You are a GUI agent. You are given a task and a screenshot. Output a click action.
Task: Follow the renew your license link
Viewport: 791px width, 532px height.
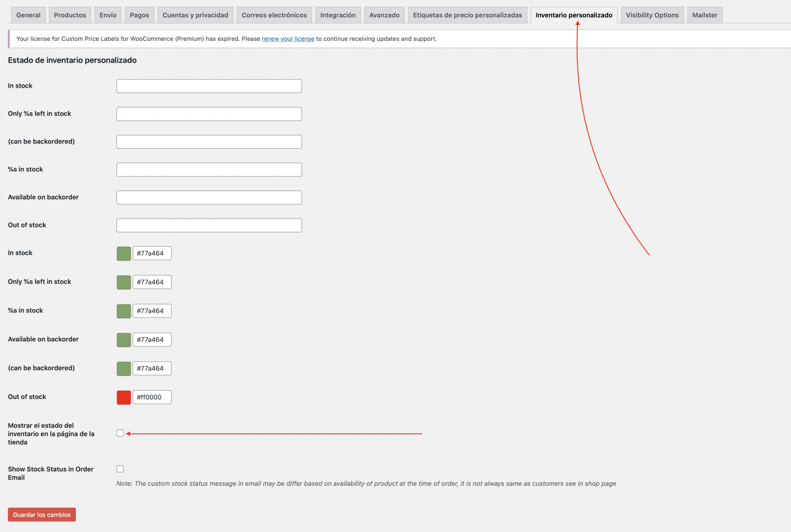288,39
